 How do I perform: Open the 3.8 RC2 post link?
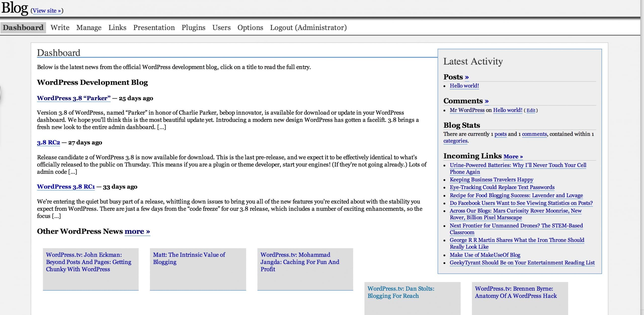pyautogui.click(x=49, y=142)
